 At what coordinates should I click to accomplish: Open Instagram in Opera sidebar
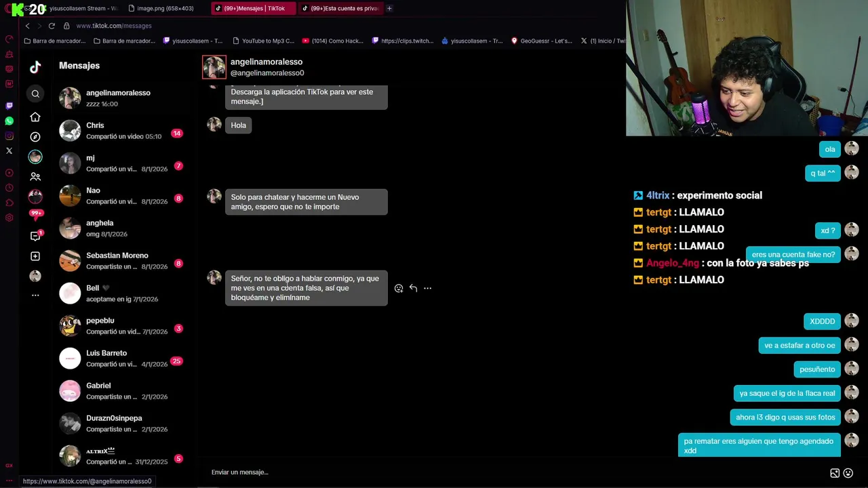pyautogui.click(x=9, y=136)
